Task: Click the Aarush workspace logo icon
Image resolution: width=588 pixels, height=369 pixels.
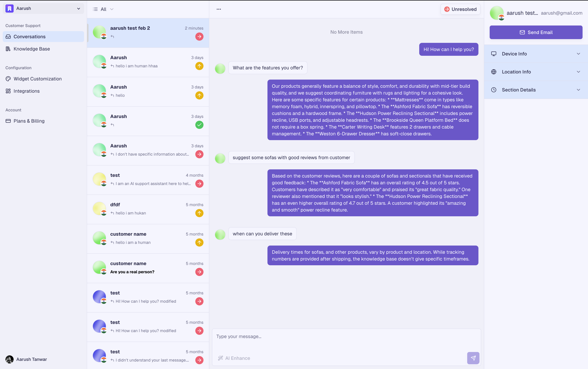Action: click(10, 9)
